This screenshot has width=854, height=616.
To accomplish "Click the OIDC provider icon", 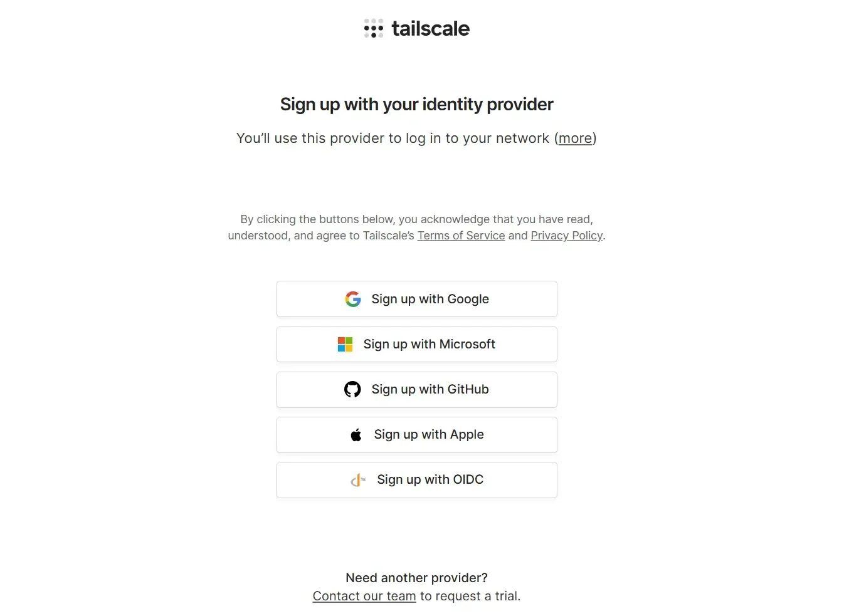I will pyautogui.click(x=357, y=480).
